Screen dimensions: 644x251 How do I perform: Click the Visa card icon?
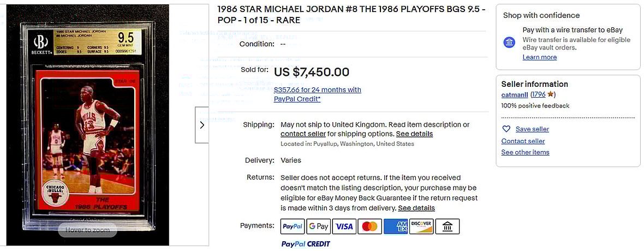point(344,226)
